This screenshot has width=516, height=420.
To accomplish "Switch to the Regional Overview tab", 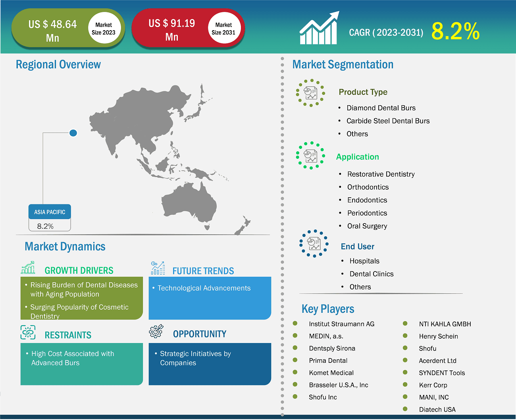I will [58, 64].
